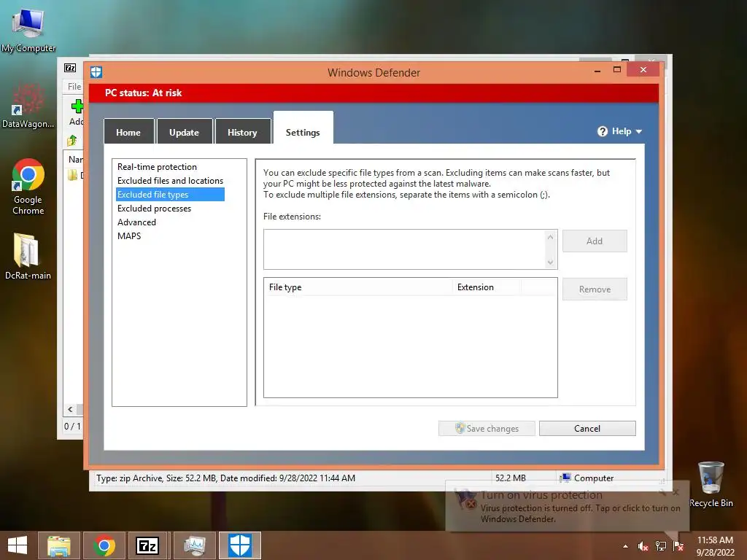747x560 pixels.
Task: Click the network tray icon
Action: 661,546
